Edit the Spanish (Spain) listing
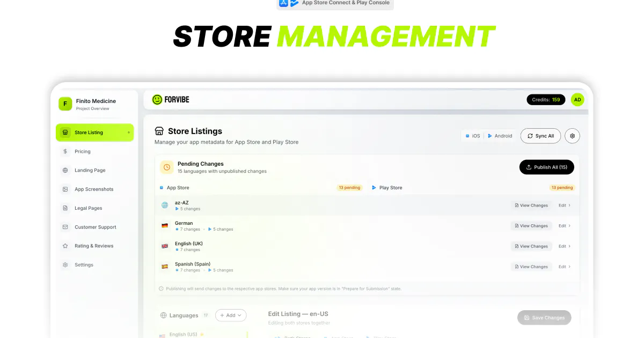The width and height of the screenshot is (644, 338). [565, 267]
